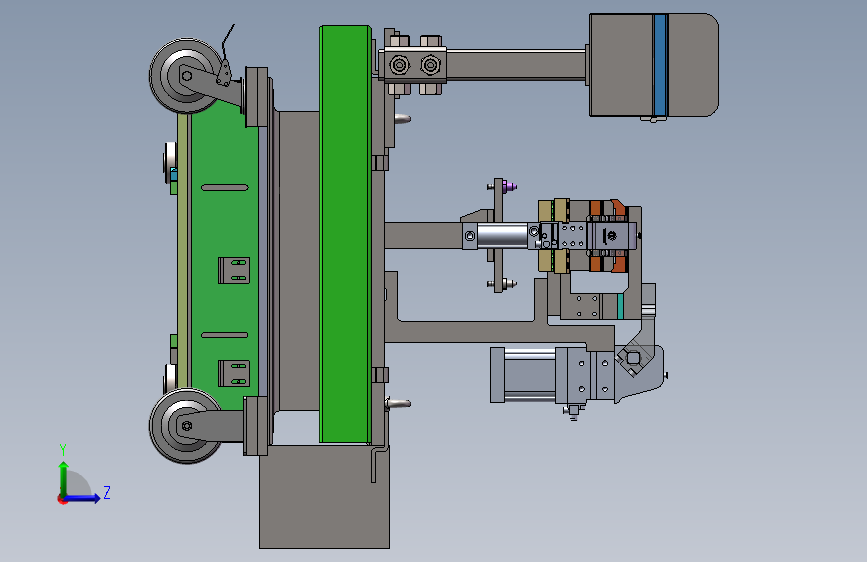Select the lower-left caster wheel
Image resolution: width=867 pixels, height=562 pixels.
coord(186,425)
